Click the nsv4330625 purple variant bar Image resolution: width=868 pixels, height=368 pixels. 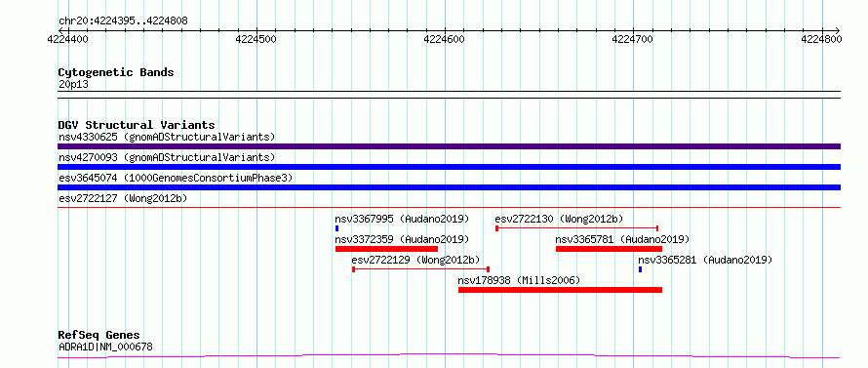[449, 146]
